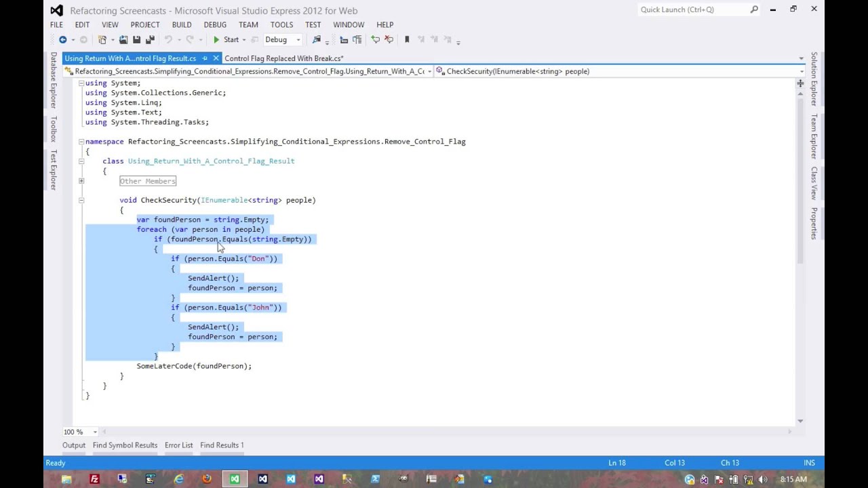Click the Open File toolbar icon
The image size is (868, 488).
point(123,40)
